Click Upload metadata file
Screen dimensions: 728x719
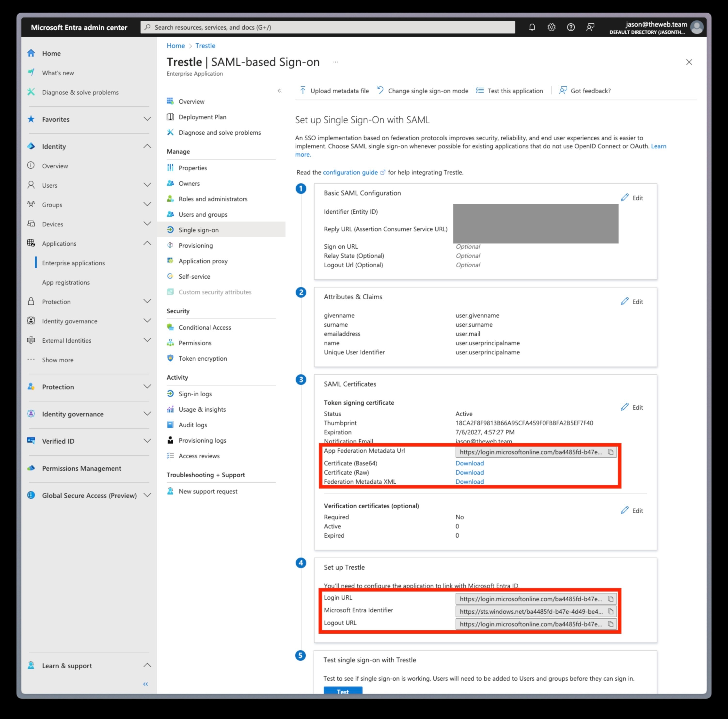pyautogui.click(x=334, y=91)
